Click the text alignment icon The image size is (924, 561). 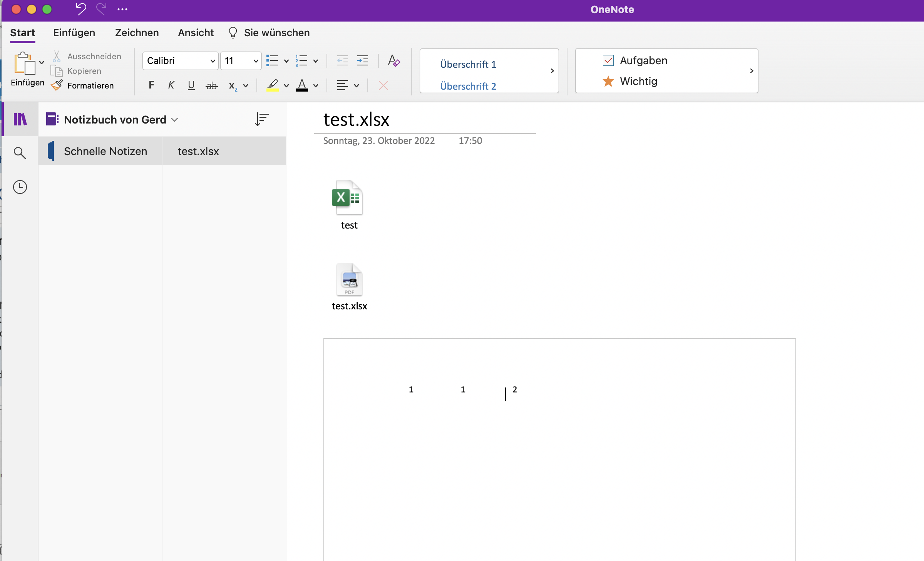pos(342,85)
